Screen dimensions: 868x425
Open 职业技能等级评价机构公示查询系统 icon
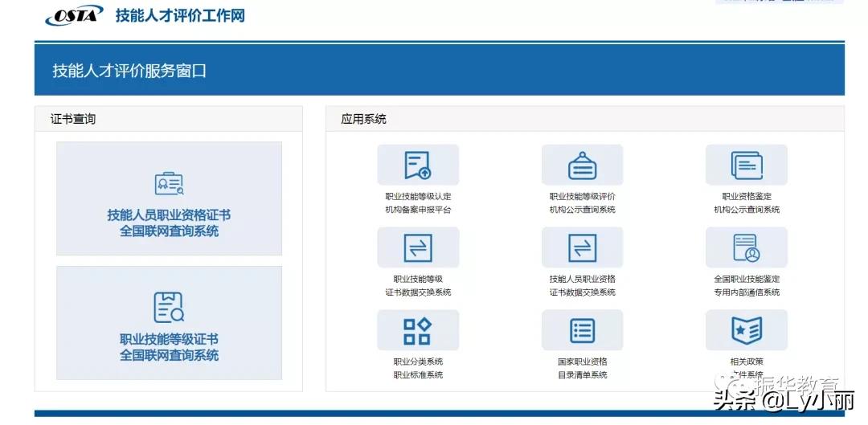point(582,165)
